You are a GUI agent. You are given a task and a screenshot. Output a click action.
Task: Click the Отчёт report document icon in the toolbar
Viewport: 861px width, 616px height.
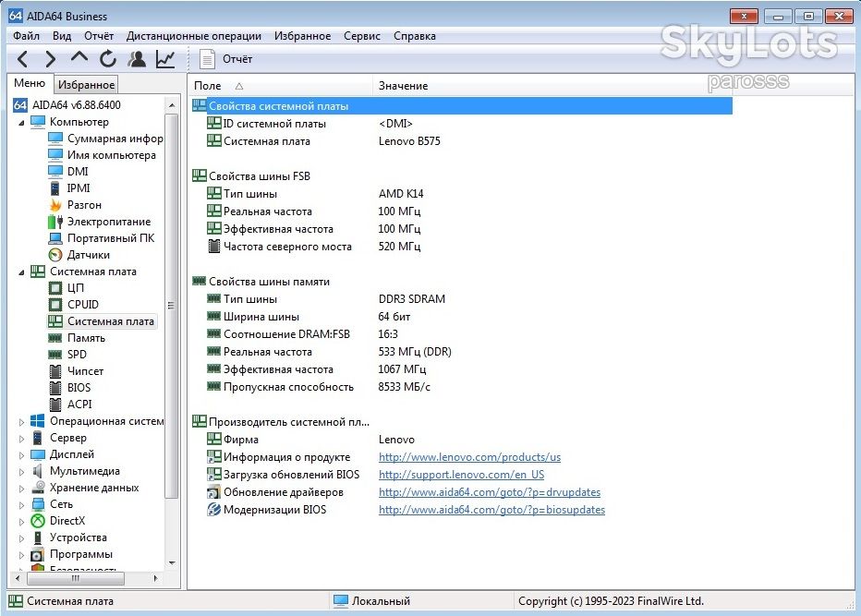207,59
